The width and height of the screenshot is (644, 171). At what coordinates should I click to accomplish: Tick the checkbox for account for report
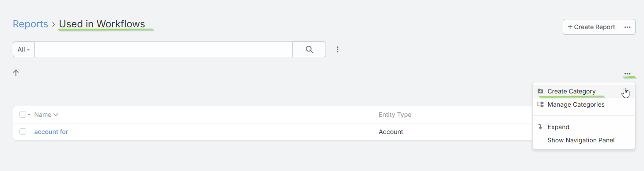pos(23,132)
